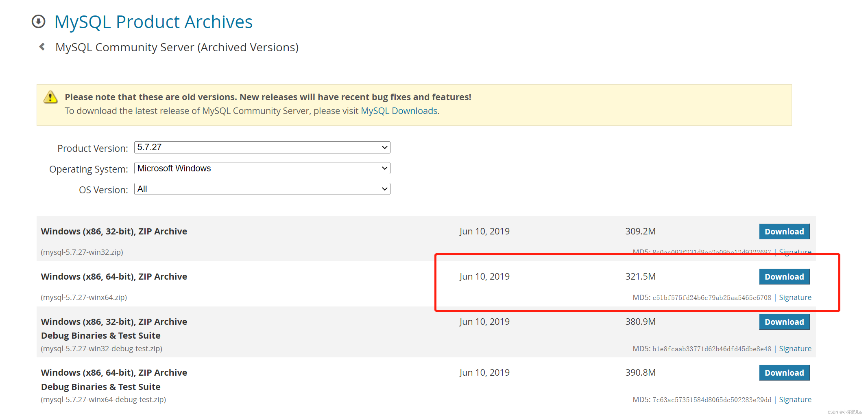Click the MySQL Community Server (Archived Versions) subtitle
Image resolution: width=868 pixels, height=418 pixels.
177,47
